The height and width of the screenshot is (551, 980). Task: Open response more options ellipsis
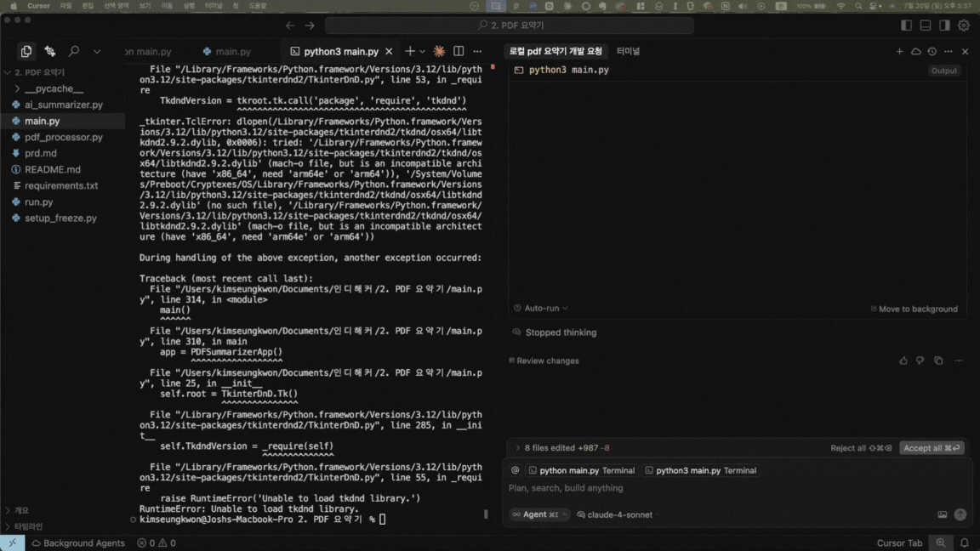pyautogui.click(x=958, y=361)
